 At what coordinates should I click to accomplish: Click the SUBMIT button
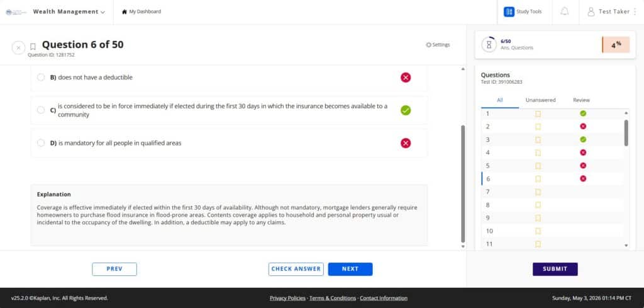pyautogui.click(x=555, y=269)
